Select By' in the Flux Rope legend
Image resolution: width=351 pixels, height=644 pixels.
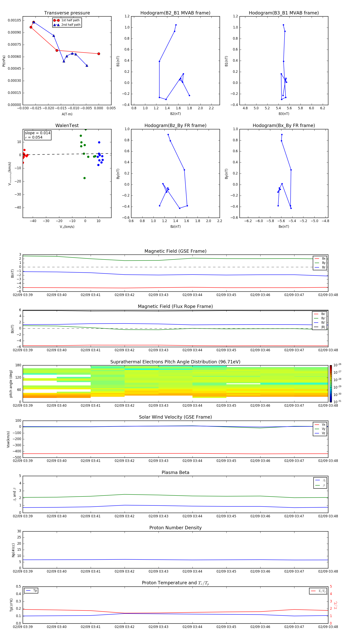320,318
